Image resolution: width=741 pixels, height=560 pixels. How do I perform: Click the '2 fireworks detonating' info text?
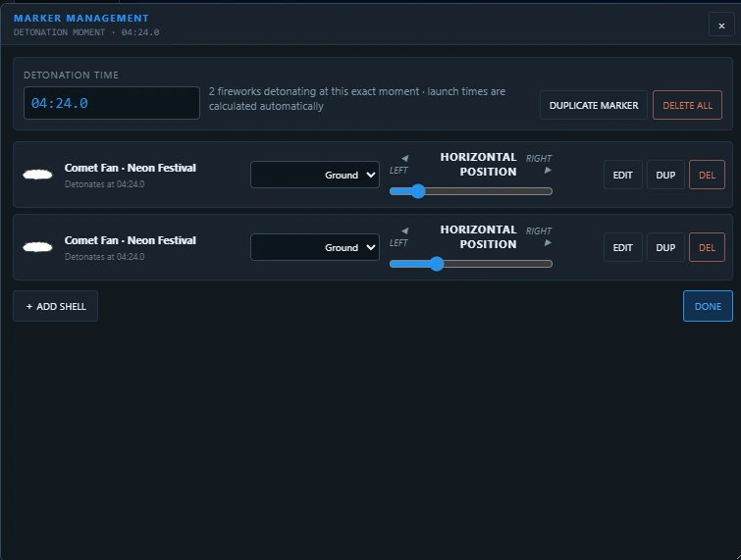coord(357,99)
